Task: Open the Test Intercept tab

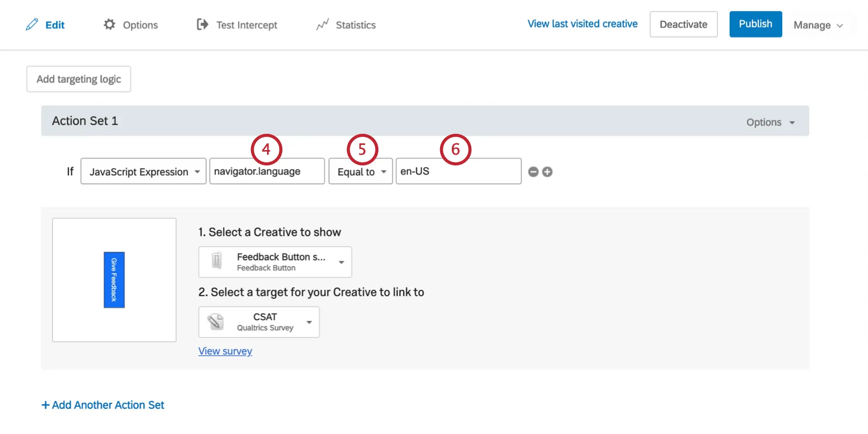Action: point(247,25)
